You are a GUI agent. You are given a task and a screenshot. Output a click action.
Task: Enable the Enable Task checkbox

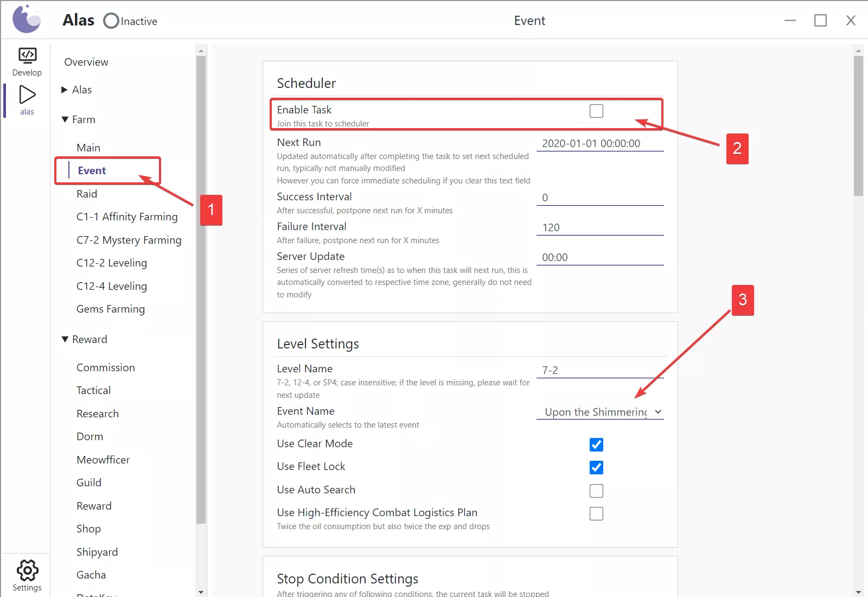point(596,111)
